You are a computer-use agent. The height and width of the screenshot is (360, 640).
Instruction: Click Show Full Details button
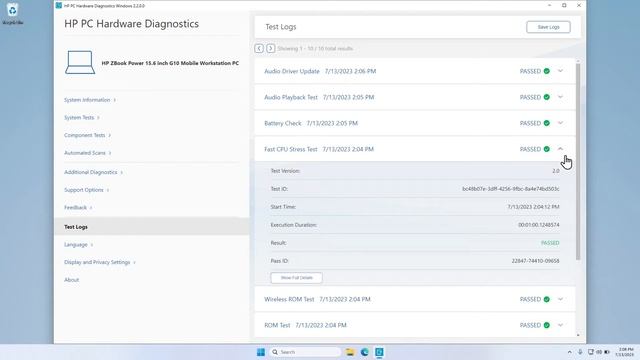[x=296, y=278]
